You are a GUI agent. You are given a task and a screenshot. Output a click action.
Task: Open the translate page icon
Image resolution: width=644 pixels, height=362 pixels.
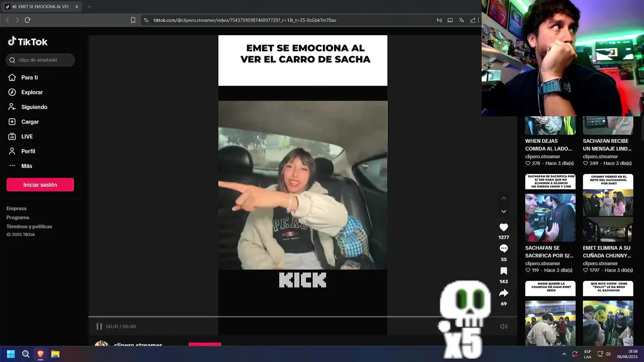click(461, 20)
